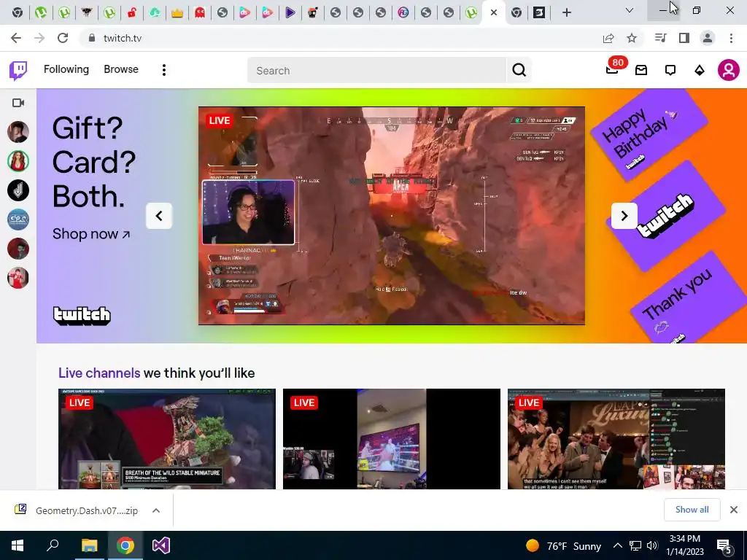The height and width of the screenshot is (560, 747).
Task: Switch to the crown icon tab
Action: (177, 12)
